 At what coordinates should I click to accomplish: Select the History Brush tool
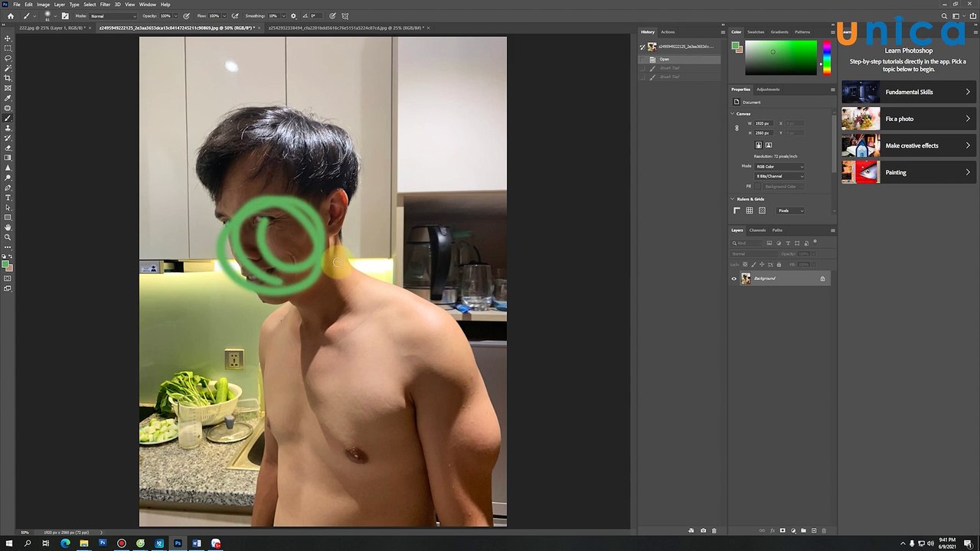tap(8, 138)
